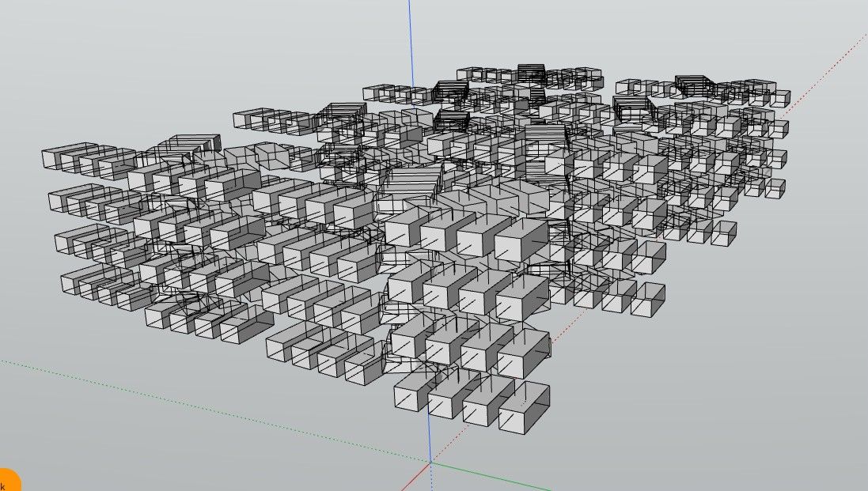Click the axes origin point

coord(430,463)
